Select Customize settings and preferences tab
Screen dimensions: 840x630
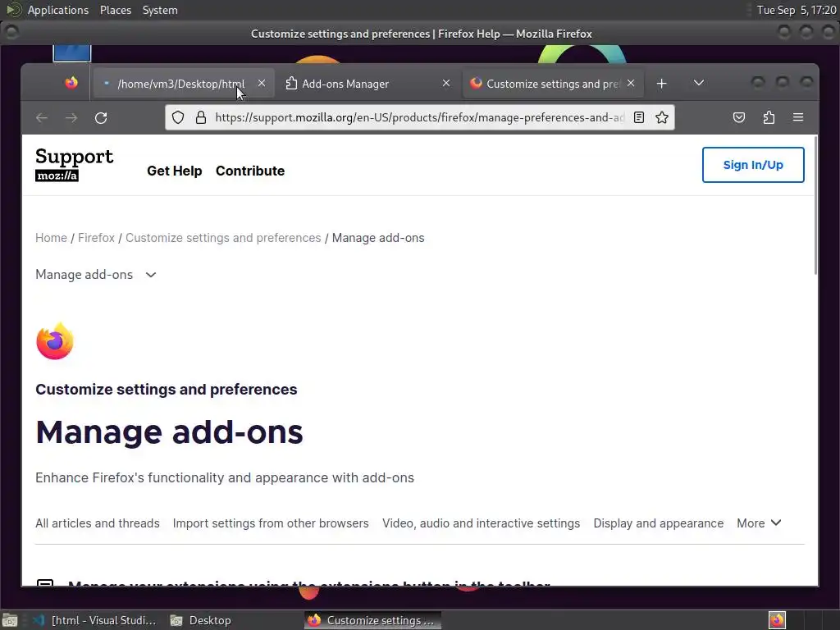click(x=554, y=84)
